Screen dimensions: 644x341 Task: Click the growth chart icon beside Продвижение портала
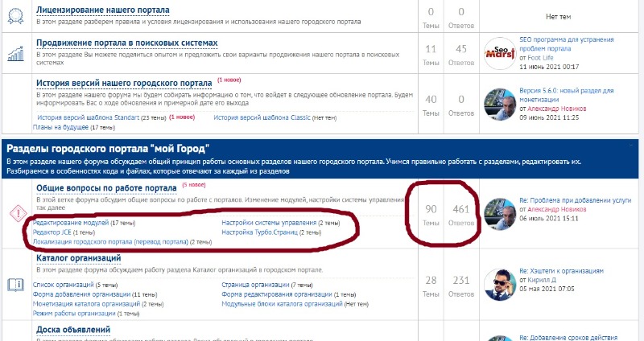click(15, 53)
